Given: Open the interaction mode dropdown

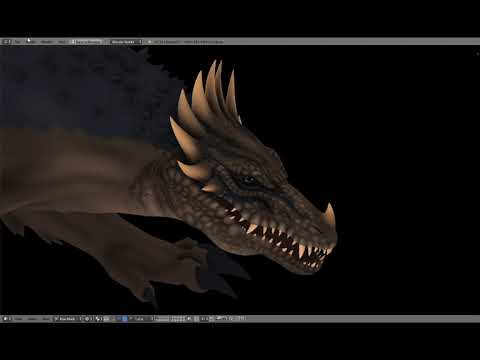Looking at the screenshot, I should point(68,319).
